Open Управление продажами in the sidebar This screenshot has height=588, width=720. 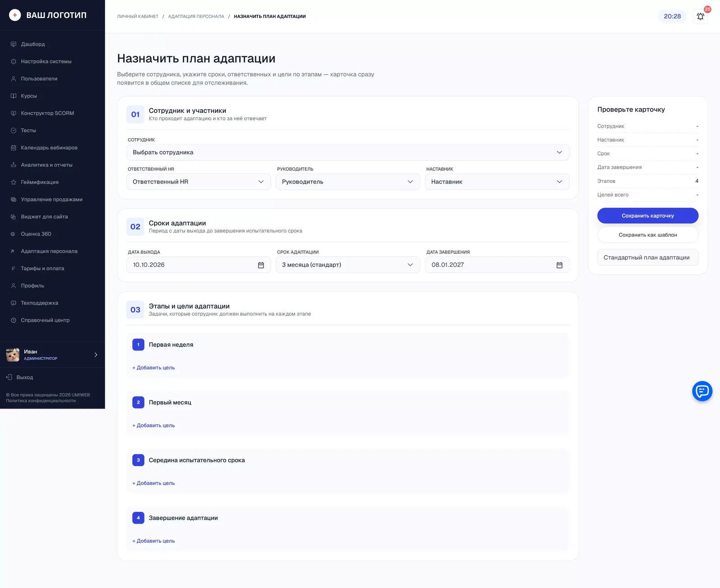52,200
